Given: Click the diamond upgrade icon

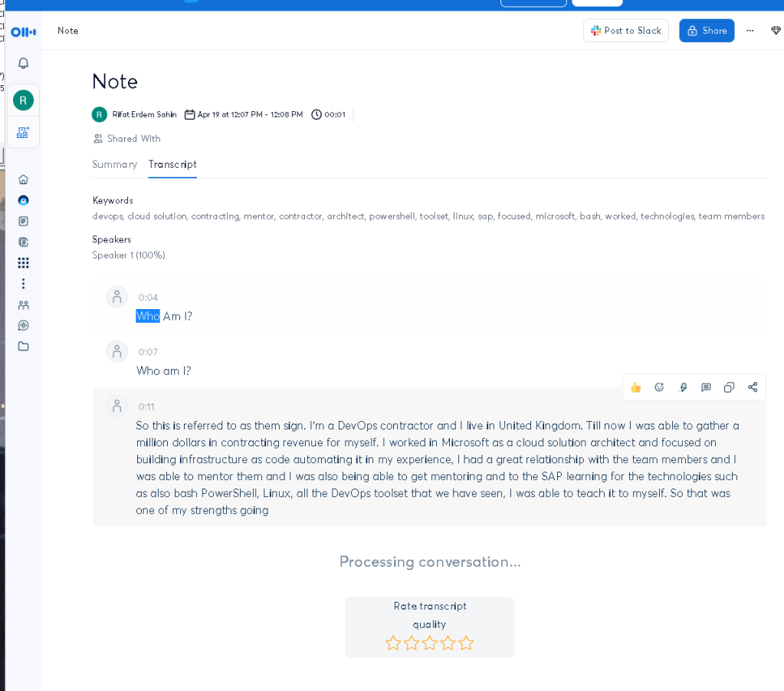Looking at the screenshot, I should click(776, 31).
